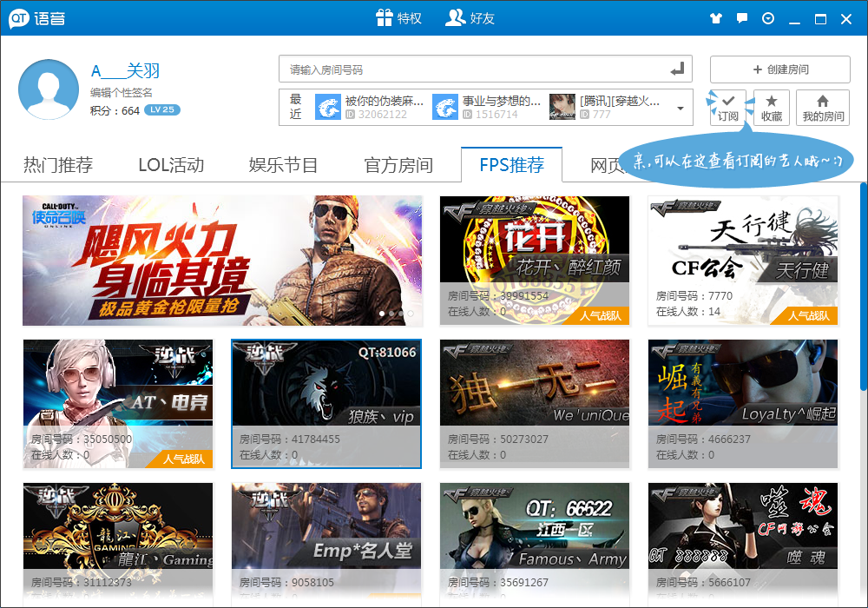Open the AT丶电竞 room card
This screenshot has width=868, height=608.
[118, 404]
